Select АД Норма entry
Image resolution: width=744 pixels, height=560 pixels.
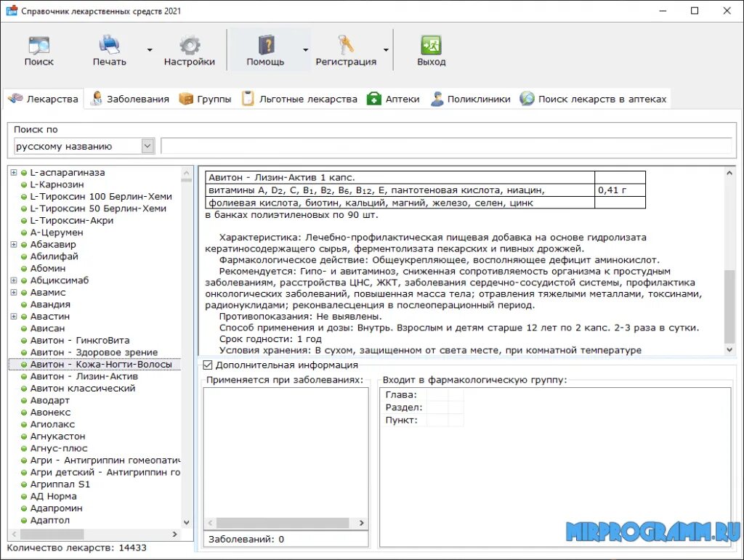click(53, 496)
